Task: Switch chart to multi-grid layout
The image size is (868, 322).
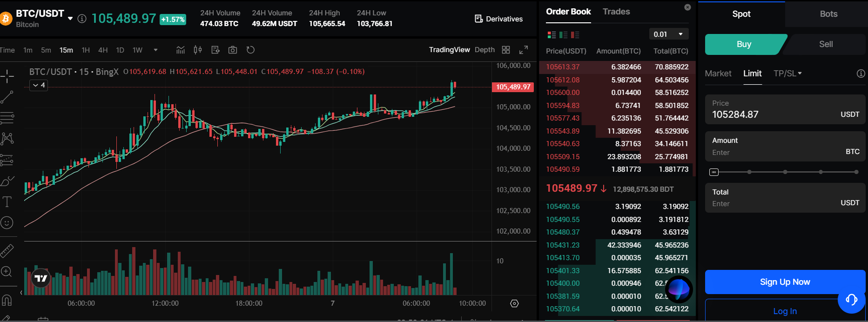Action: click(x=506, y=50)
